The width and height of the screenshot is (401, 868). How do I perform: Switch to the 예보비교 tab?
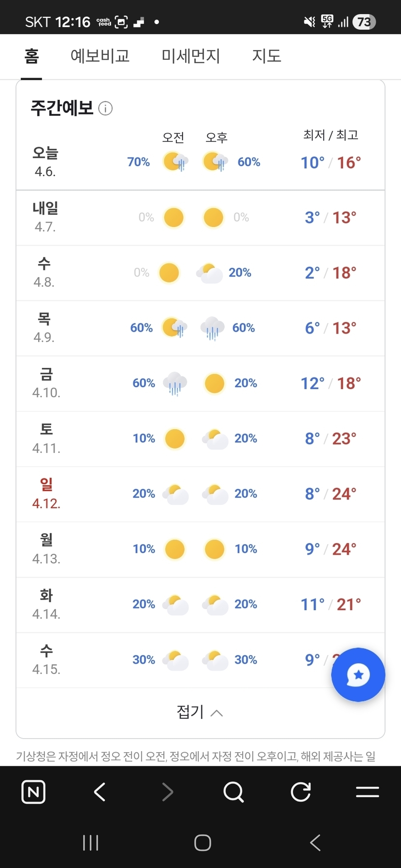coord(100,56)
